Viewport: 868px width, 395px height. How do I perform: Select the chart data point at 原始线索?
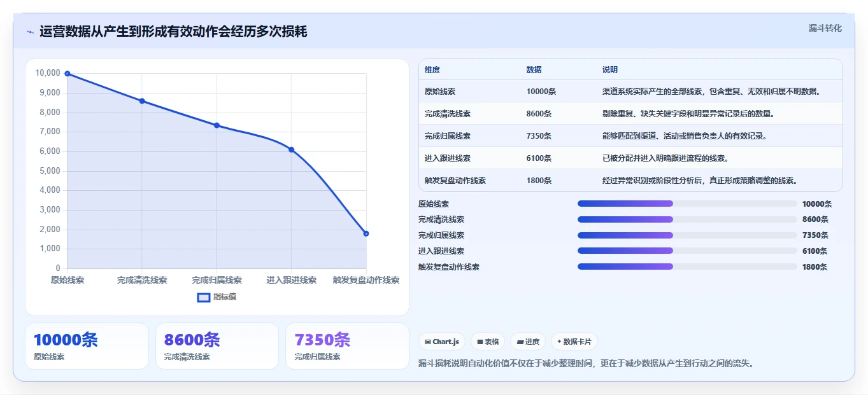tap(68, 74)
